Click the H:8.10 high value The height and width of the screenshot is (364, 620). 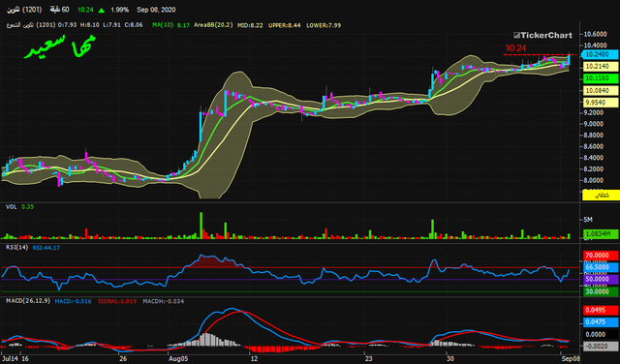90,25
